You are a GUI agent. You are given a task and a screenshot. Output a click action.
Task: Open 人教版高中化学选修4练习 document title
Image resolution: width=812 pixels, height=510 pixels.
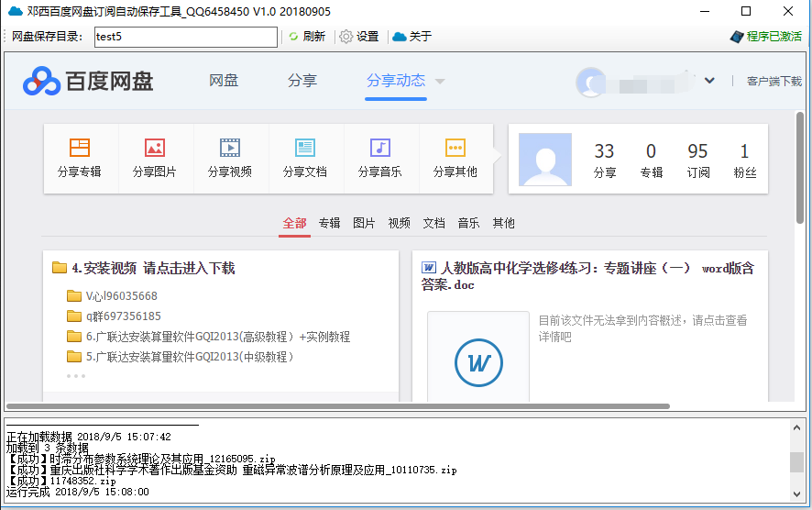point(587,276)
